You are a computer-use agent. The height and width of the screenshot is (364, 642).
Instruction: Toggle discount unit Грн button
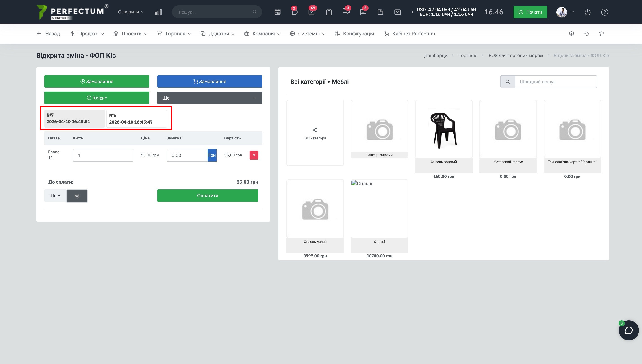click(x=212, y=155)
